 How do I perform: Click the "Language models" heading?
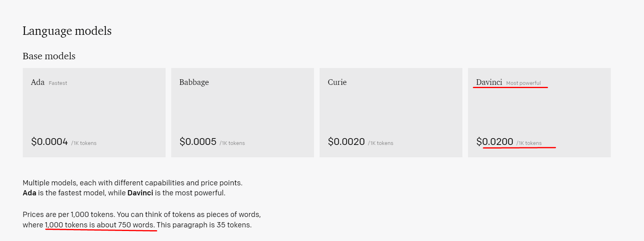tap(67, 31)
